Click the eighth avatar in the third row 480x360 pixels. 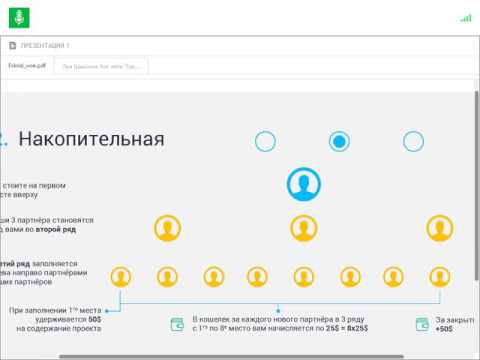(440, 276)
